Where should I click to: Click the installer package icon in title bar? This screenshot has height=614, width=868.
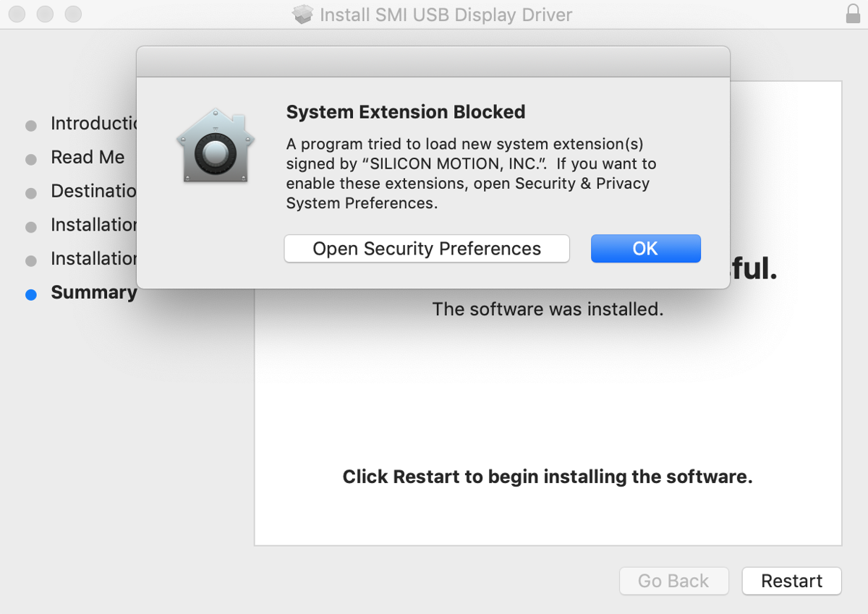(x=302, y=14)
